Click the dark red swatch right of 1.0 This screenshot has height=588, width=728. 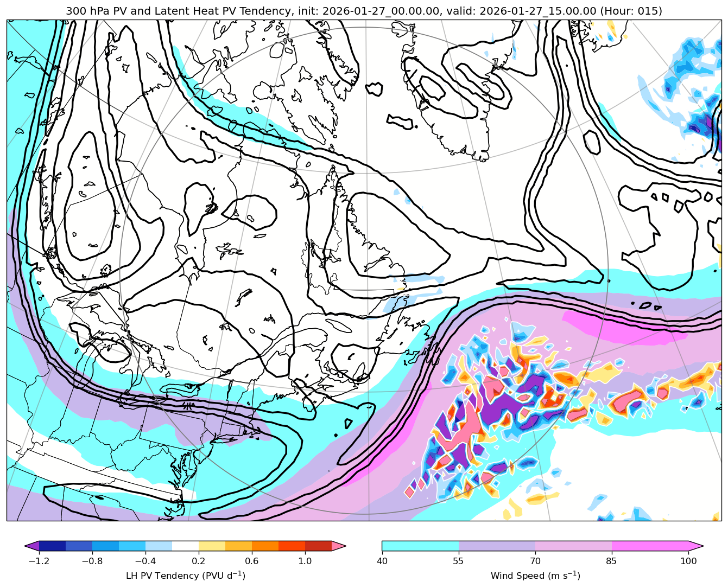318,546
